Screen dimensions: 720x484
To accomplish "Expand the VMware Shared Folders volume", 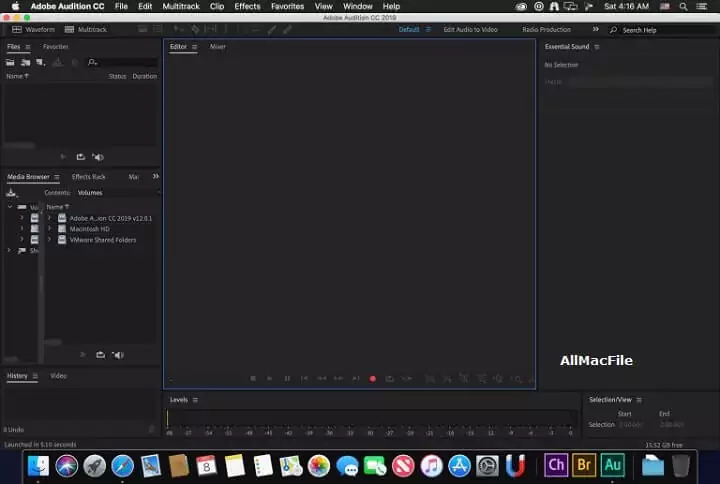I will [x=49, y=240].
